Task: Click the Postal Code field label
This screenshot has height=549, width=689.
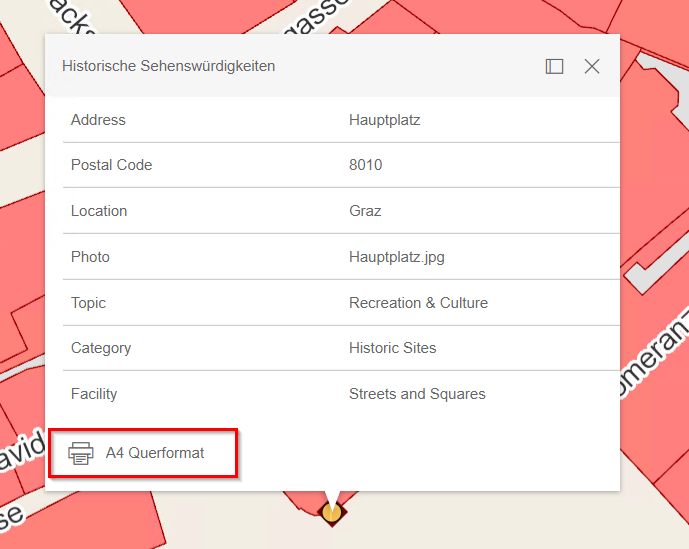Action: pos(112,165)
